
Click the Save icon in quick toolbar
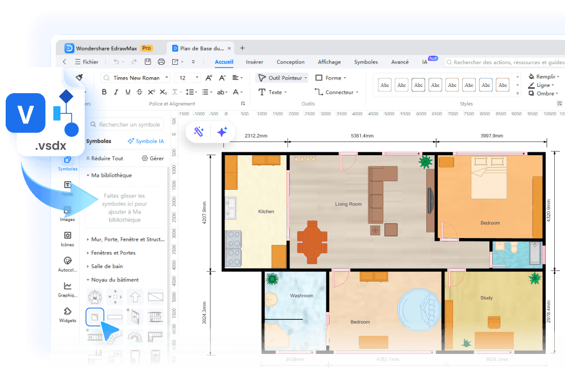148,62
